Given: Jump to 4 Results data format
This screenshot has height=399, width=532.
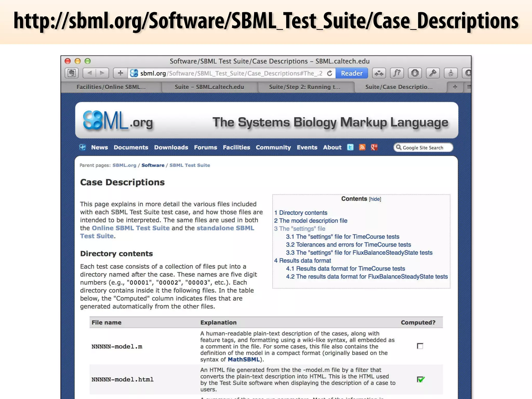Looking at the screenshot, I should tap(303, 261).
